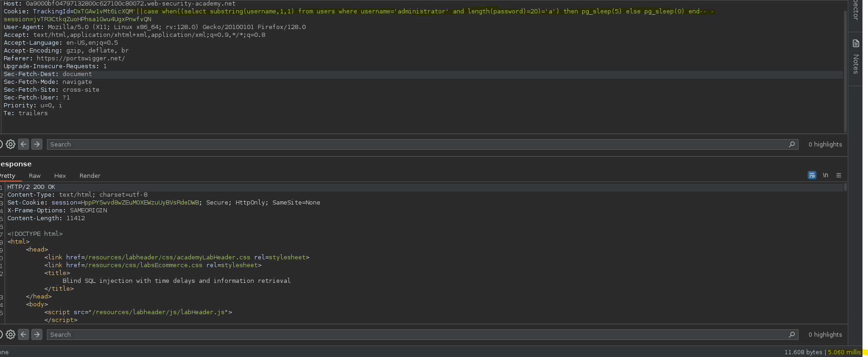The width and height of the screenshot is (868, 357).
Task: Open request search settings gear icon
Action: (11, 144)
